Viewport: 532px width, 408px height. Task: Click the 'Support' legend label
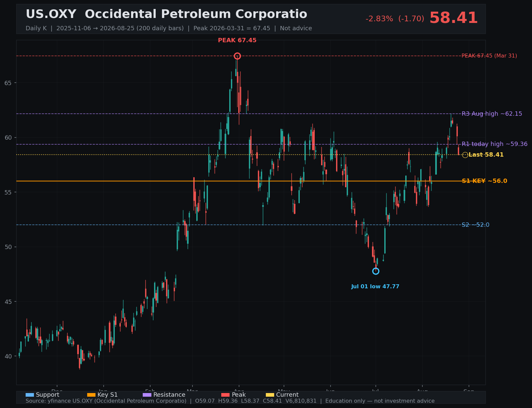click(x=48, y=395)
